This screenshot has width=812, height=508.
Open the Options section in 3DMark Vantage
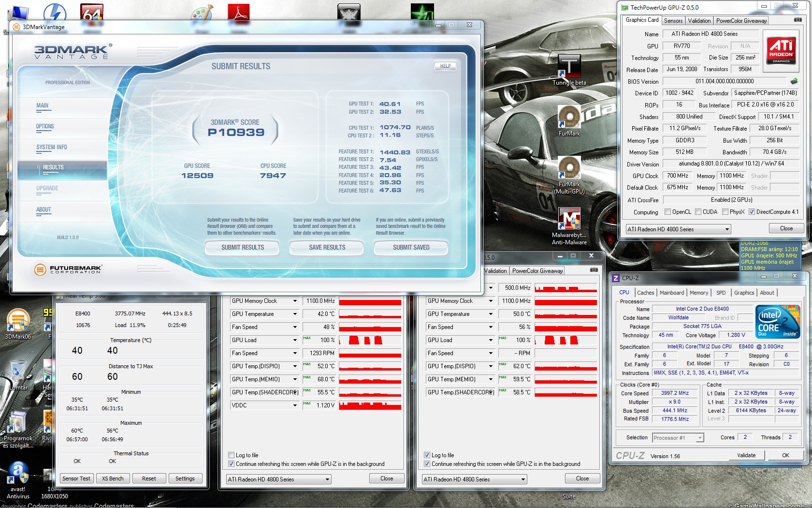(x=45, y=127)
